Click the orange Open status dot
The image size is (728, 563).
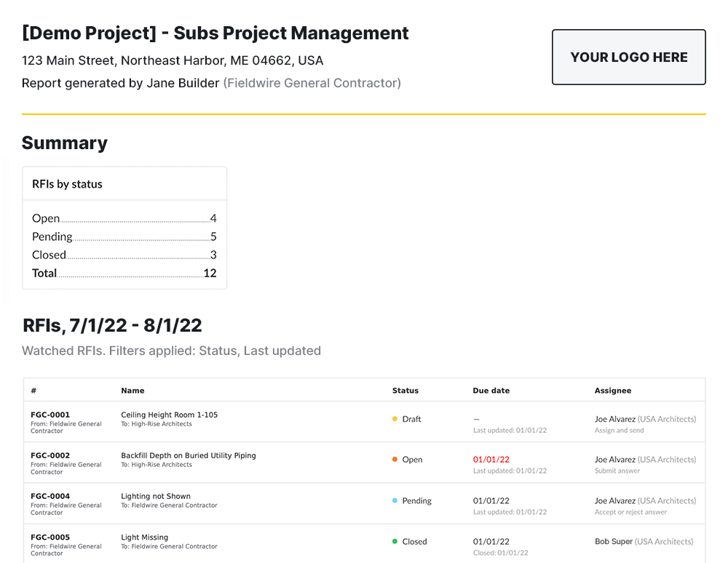coord(395,460)
